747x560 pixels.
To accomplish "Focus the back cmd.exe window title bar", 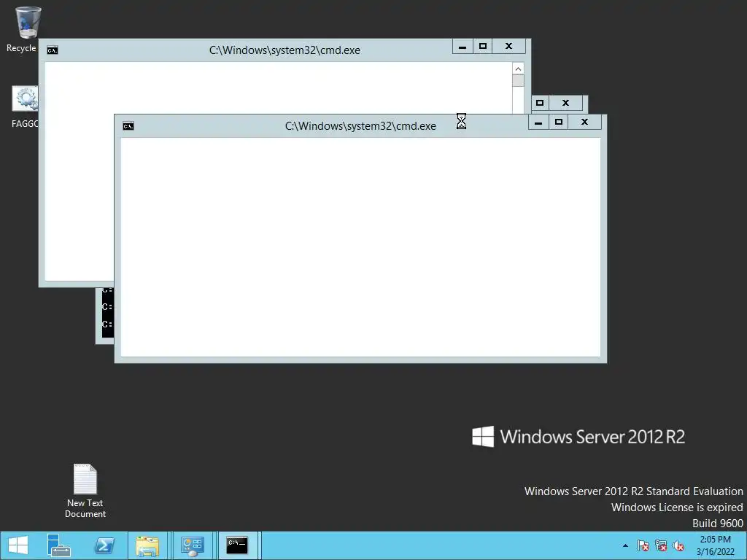I will point(285,50).
